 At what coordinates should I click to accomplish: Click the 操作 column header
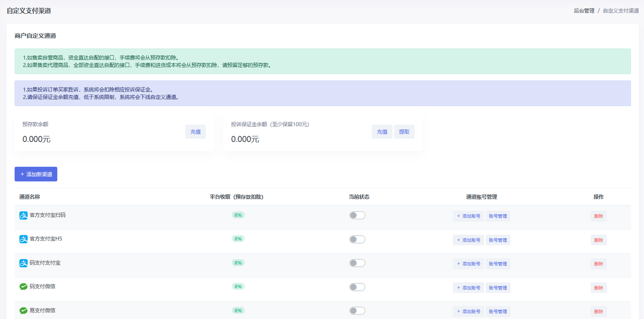[x=599, y=197]
